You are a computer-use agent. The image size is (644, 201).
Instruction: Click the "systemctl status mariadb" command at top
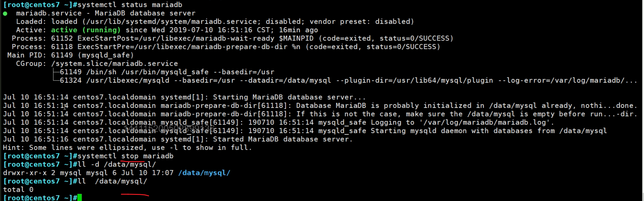pyautogui.click(x=130, y=5)
